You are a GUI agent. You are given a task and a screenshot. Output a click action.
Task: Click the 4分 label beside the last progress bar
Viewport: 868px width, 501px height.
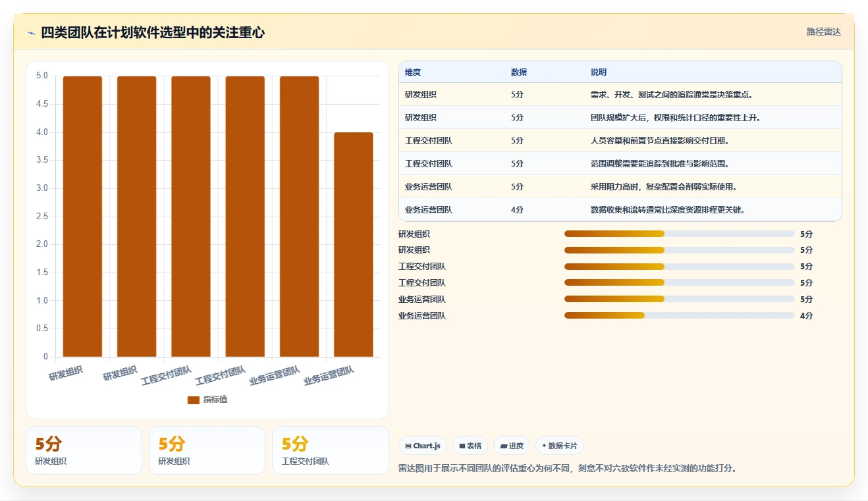806,316
